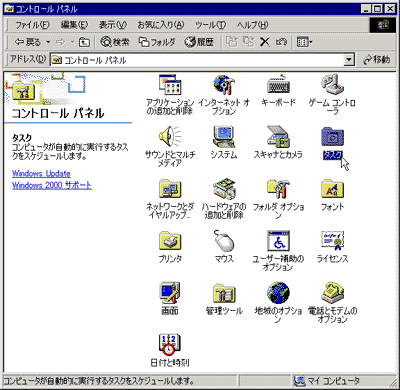Click the Search toolbar button (検索)

(115, 42)
